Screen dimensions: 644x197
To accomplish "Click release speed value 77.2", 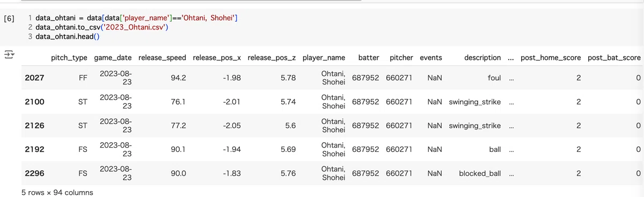I will 178,126.
